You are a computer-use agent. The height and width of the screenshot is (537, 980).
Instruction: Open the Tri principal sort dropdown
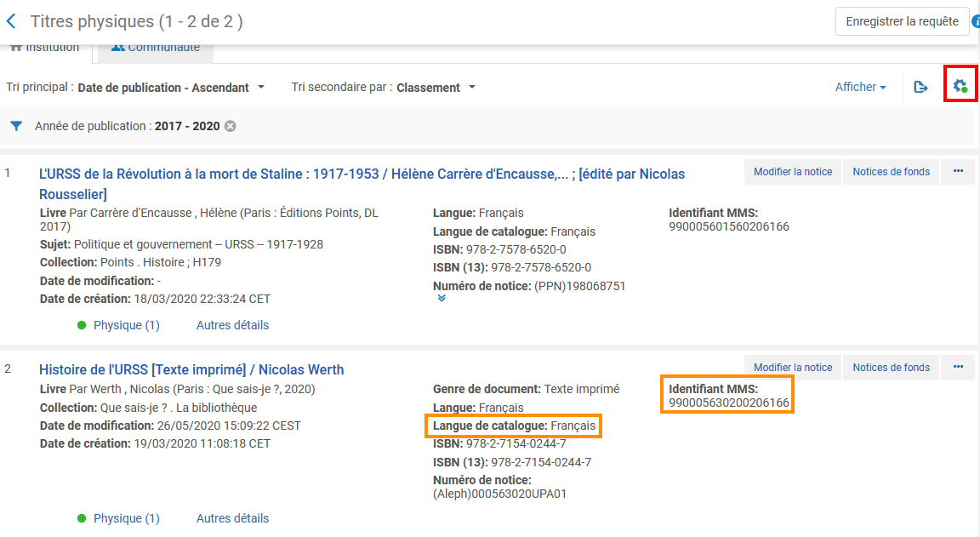[x=170, y=88]
